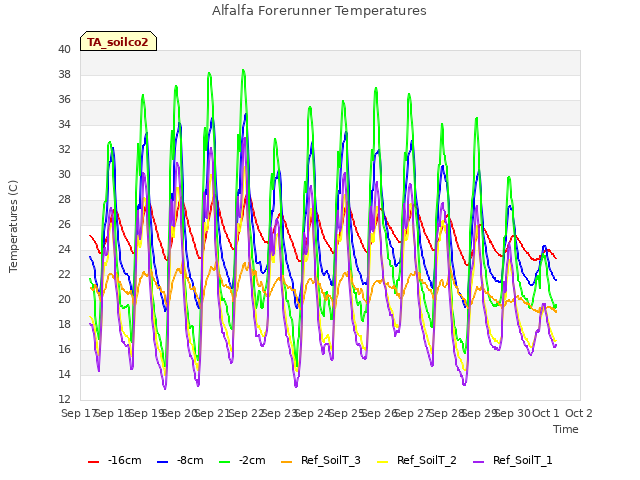Click the Oct 1 x-axis tick label
Viewport: 640px width, 480px height.
546,413
